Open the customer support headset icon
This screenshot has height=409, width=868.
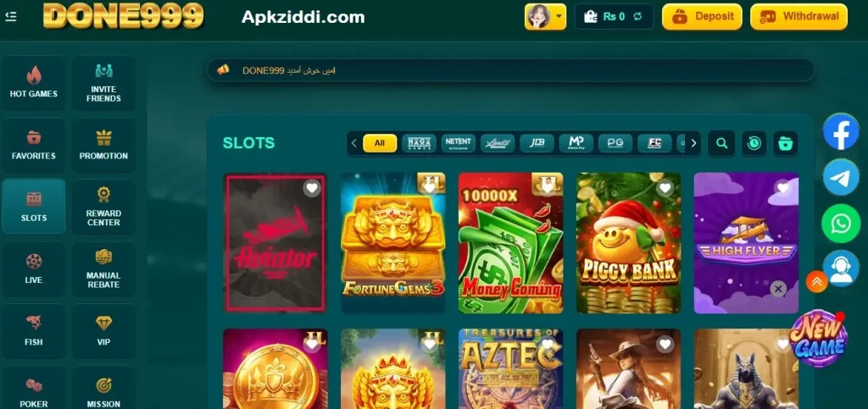tap(842, 269)
